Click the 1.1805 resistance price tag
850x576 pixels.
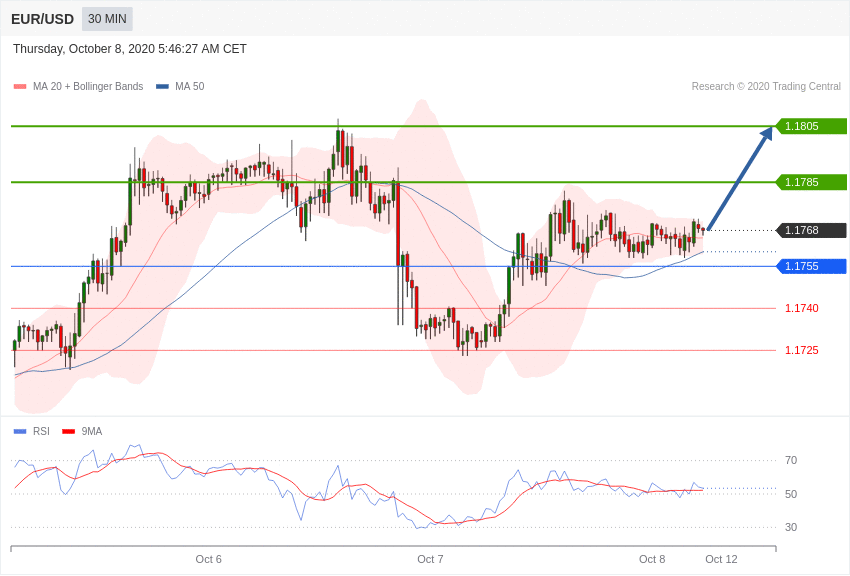tap(812, 126)
